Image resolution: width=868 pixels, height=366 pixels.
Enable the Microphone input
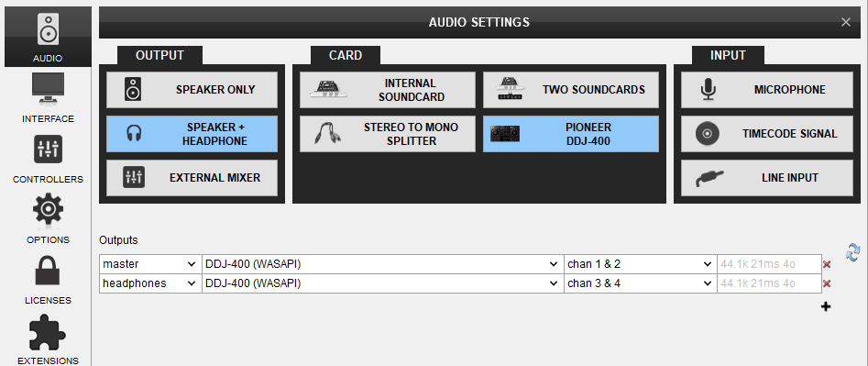[x=766, y=90]
